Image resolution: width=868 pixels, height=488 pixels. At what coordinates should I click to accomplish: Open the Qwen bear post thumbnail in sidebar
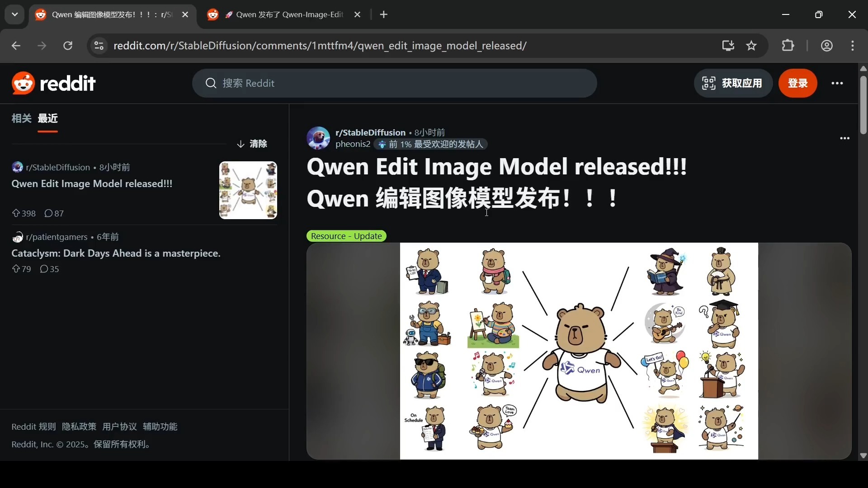[x=248, y=190]
